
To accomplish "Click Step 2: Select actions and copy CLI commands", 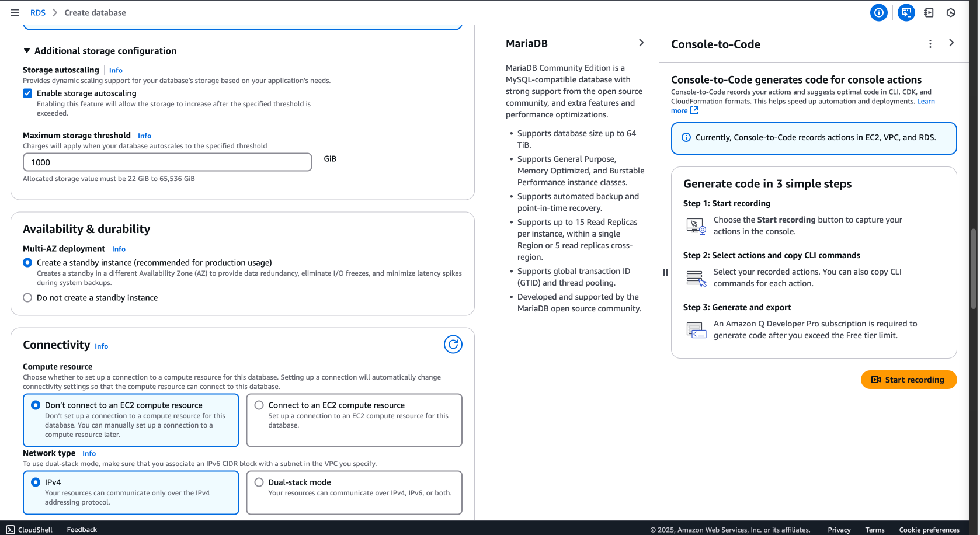I will tap(772, 255).
